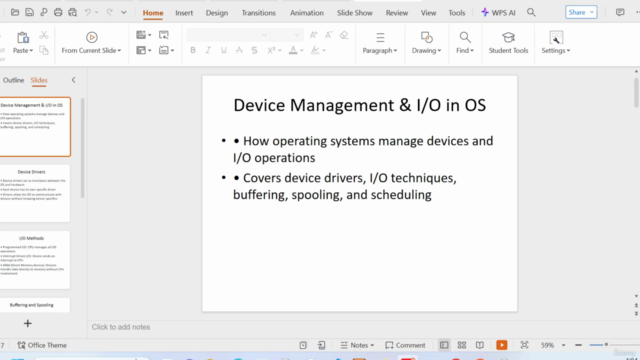Image resolution: width=640 pixels, height=360 pixels.
Task: Copy selection icon below scissors
Action: (44, 50)
